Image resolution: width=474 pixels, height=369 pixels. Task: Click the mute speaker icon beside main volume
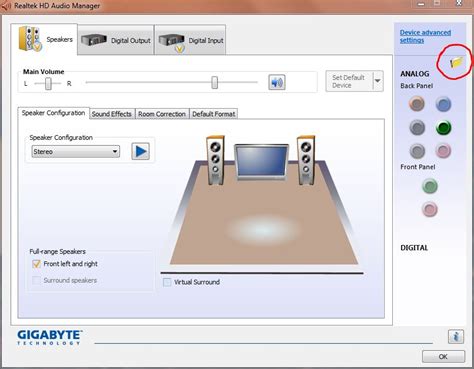(277, 82)
